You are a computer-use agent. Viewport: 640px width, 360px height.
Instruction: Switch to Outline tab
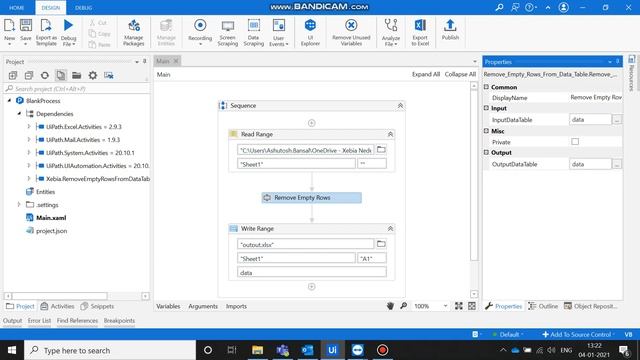543,306
